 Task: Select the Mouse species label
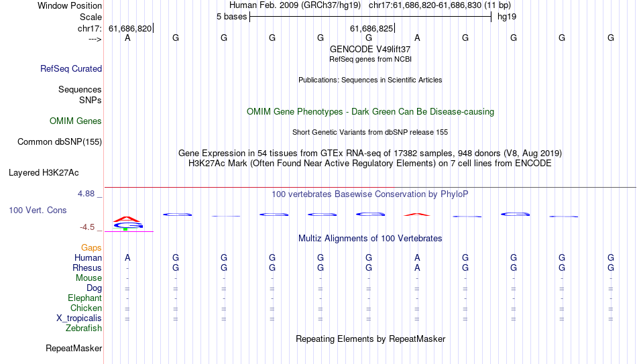pos(89,278)
